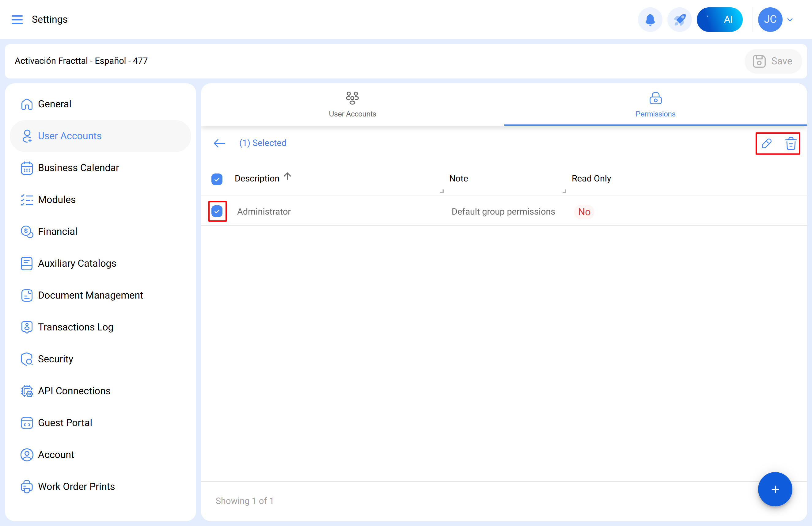Open API Connections in sidebar

pyautogui.click(x=74, y=391)
